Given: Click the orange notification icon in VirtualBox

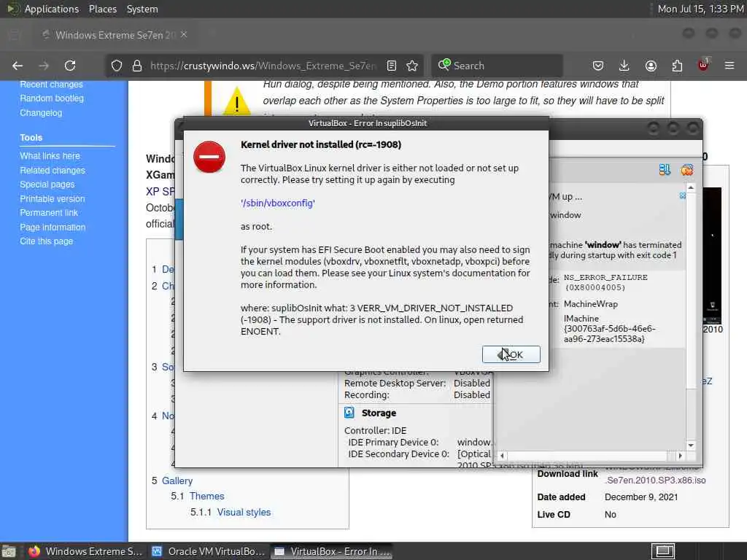Looking at the screenshot, I should coord(687,169).
